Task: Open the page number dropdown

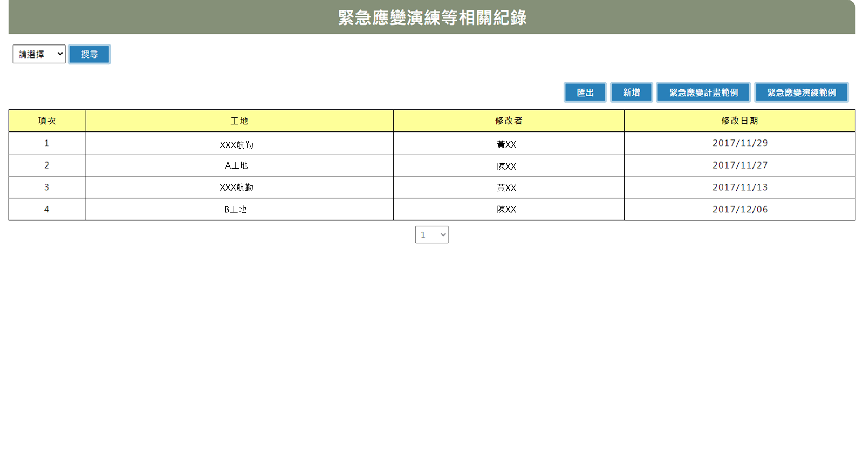Action: 432,234
